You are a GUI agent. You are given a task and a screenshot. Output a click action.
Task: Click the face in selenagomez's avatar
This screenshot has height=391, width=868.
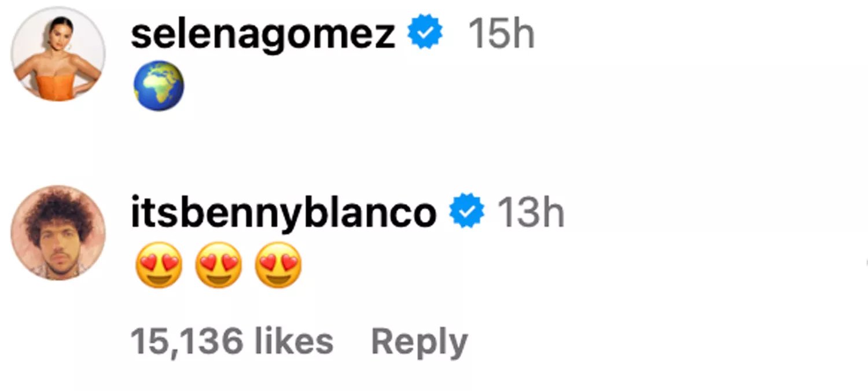click(60, 33)
